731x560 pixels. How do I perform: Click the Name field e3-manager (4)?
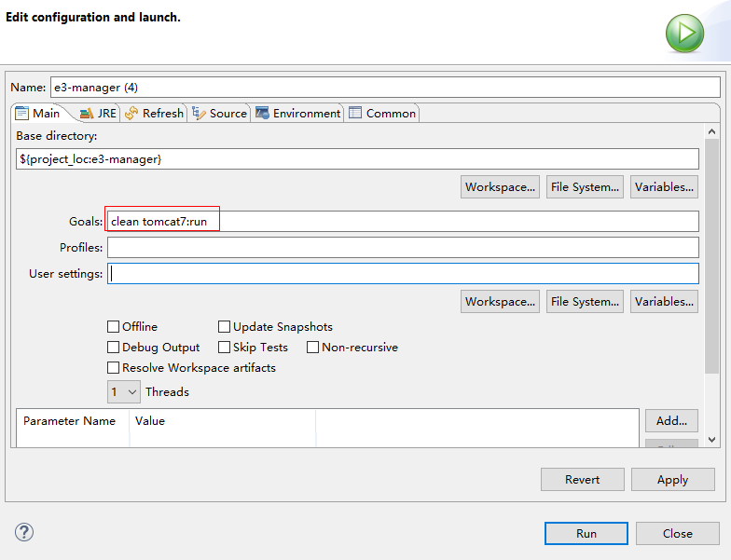[385, 88]
